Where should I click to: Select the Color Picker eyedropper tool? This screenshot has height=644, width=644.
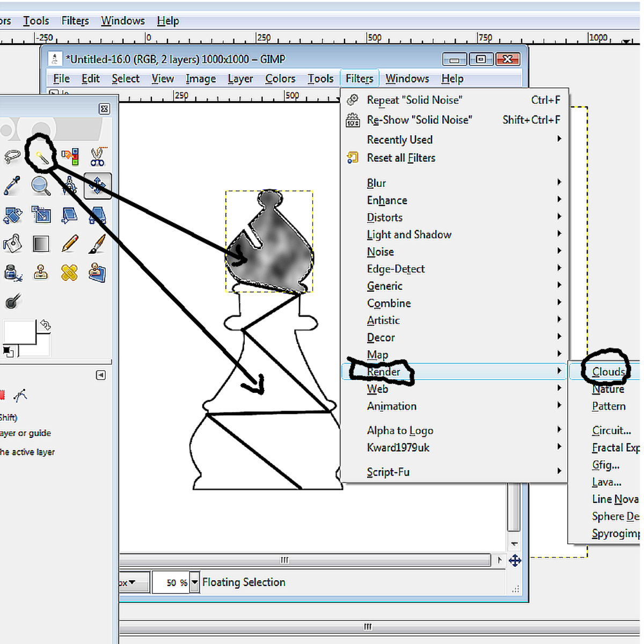tap(12, 186)
